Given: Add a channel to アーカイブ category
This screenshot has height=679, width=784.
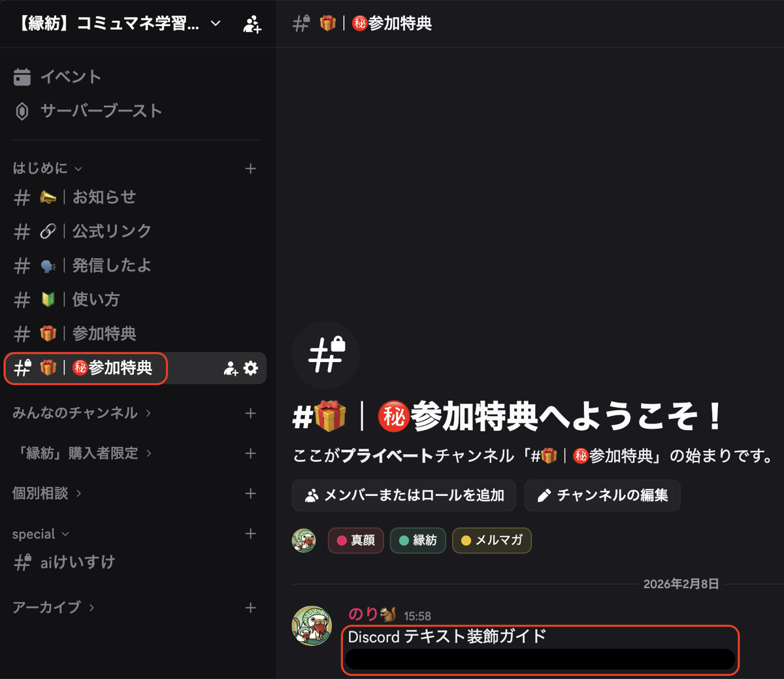Looking at the screenshot, I should (x=251, y=608).
